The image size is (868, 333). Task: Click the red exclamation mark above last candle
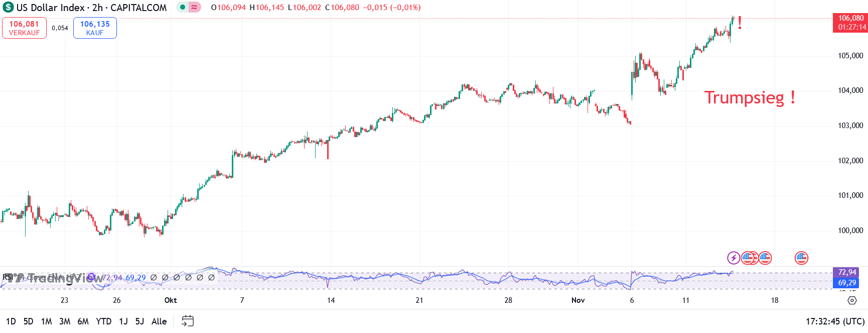[740, 23]
